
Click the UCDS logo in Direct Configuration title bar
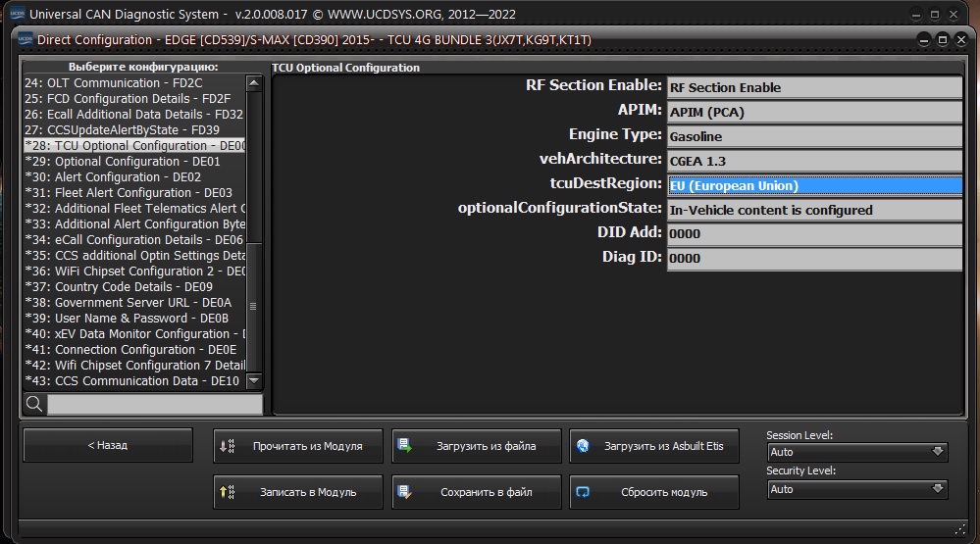pyautogui.click(x=25, y=40)
